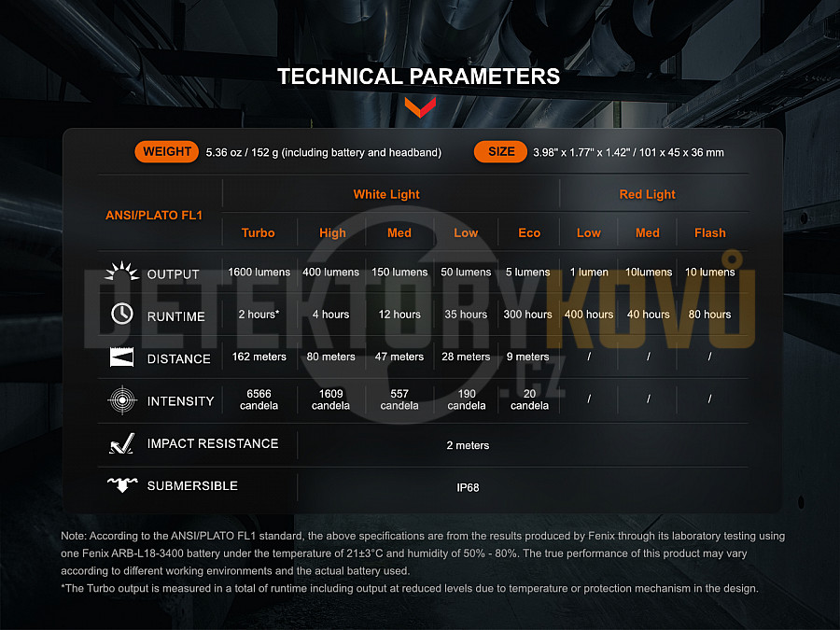
Task: Click the Intensity target icon
Action: pyautogui.click(x=121, y=401)
